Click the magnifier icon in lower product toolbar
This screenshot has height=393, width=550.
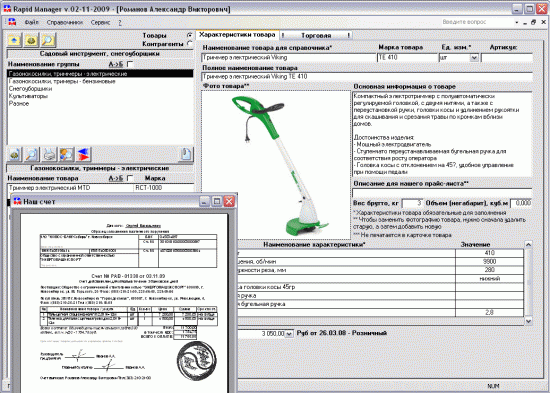tap(32, 154)
